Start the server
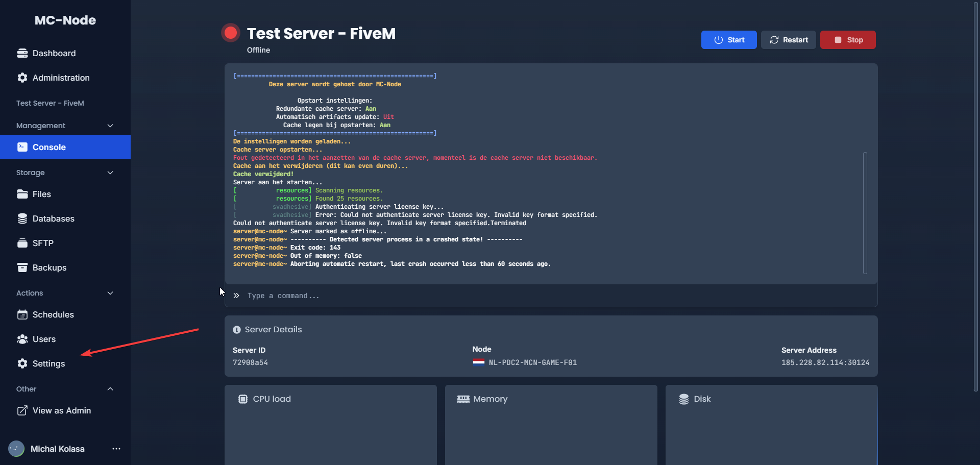The height and width of the screenshot is (465, 980). (729, 40)
